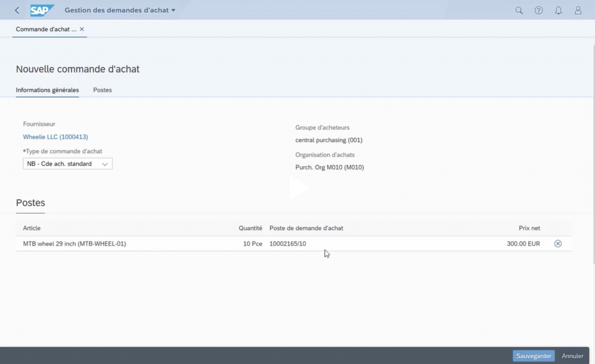Click the Annuler button

572,356
